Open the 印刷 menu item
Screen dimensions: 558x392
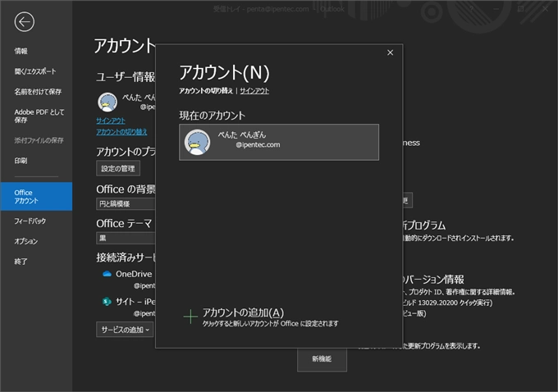[21, 161]
